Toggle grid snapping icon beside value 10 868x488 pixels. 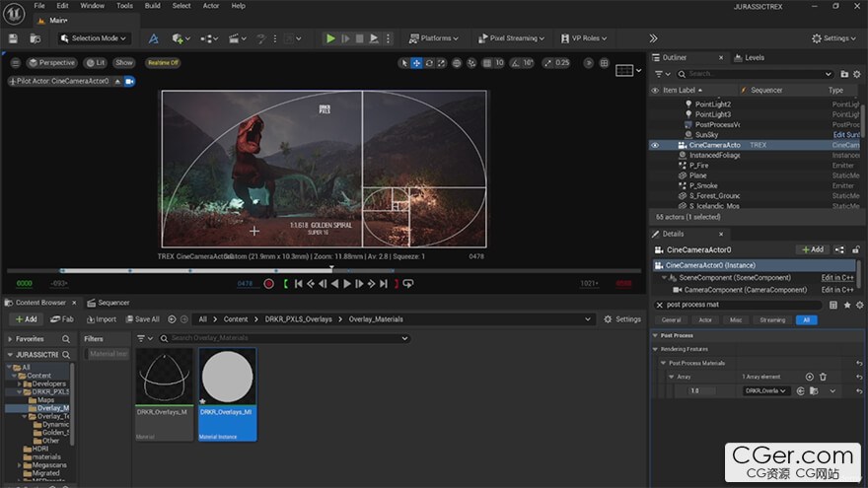[487, 63]
